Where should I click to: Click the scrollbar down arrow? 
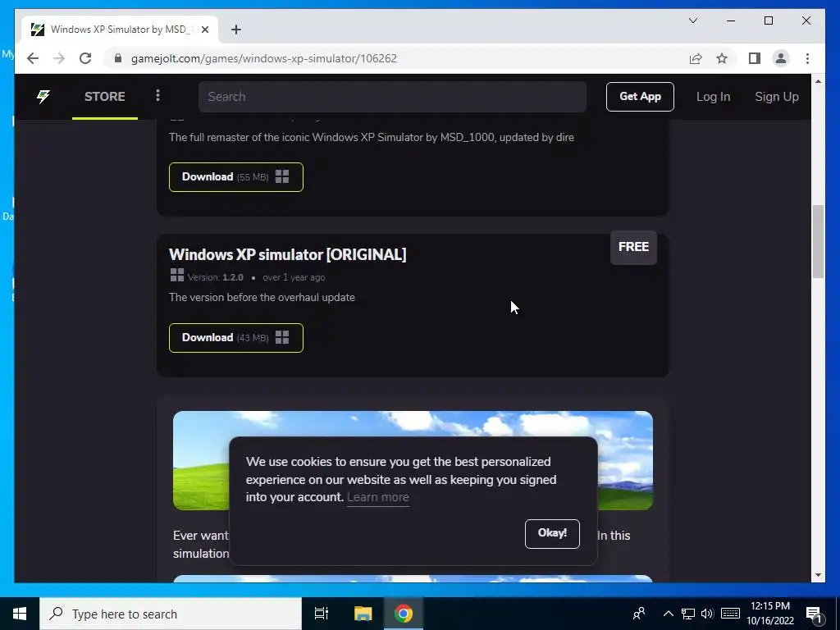click(x=818, y=575)
